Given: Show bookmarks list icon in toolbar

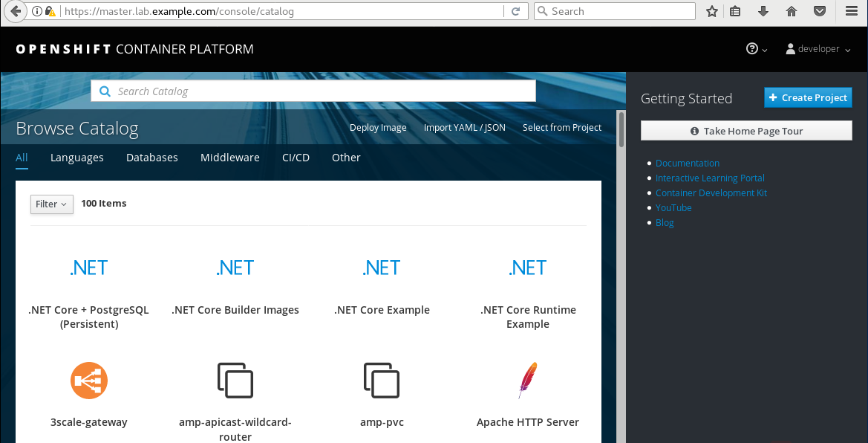Looking at the screenshot, I should pos(735,11).
